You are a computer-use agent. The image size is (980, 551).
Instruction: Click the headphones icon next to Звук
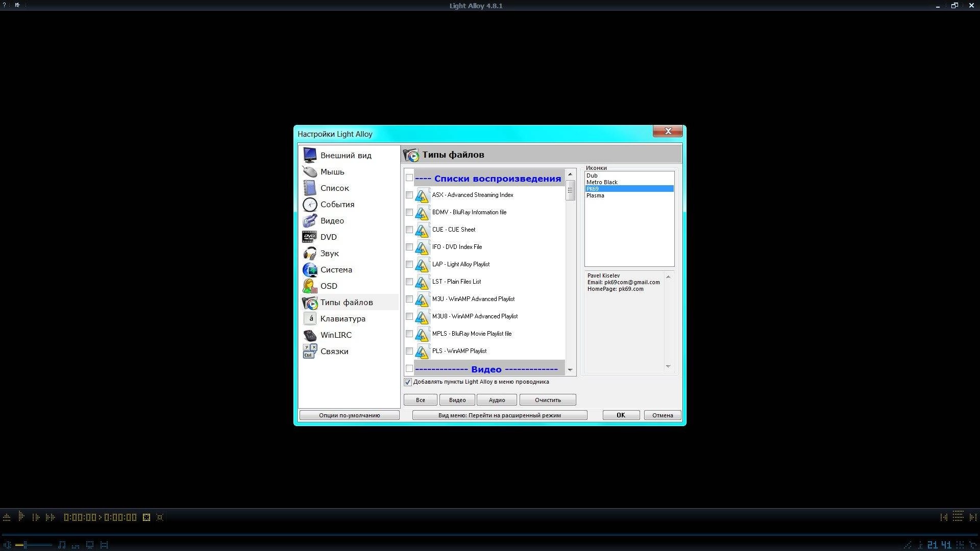[x=309, y=253]
